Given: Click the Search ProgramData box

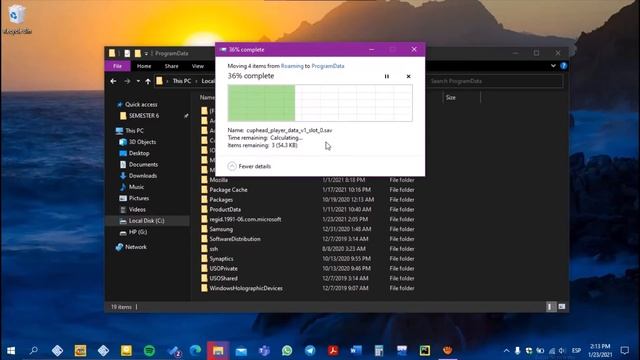Looking at the screenshot, I should (x=495, y=81).
